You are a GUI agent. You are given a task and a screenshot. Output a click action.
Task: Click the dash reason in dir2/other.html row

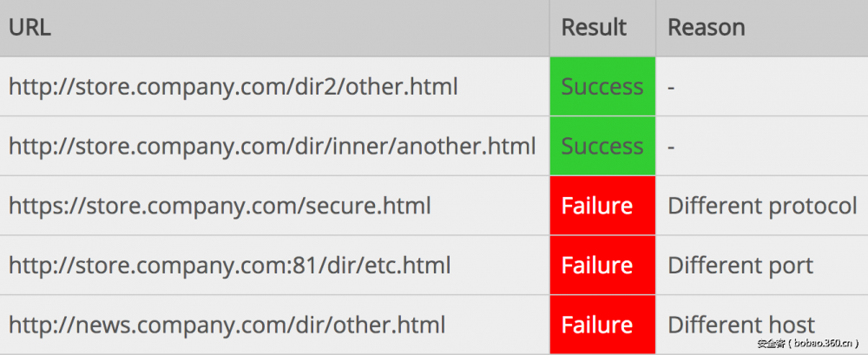pyautogui.click(x=672, y=88)
